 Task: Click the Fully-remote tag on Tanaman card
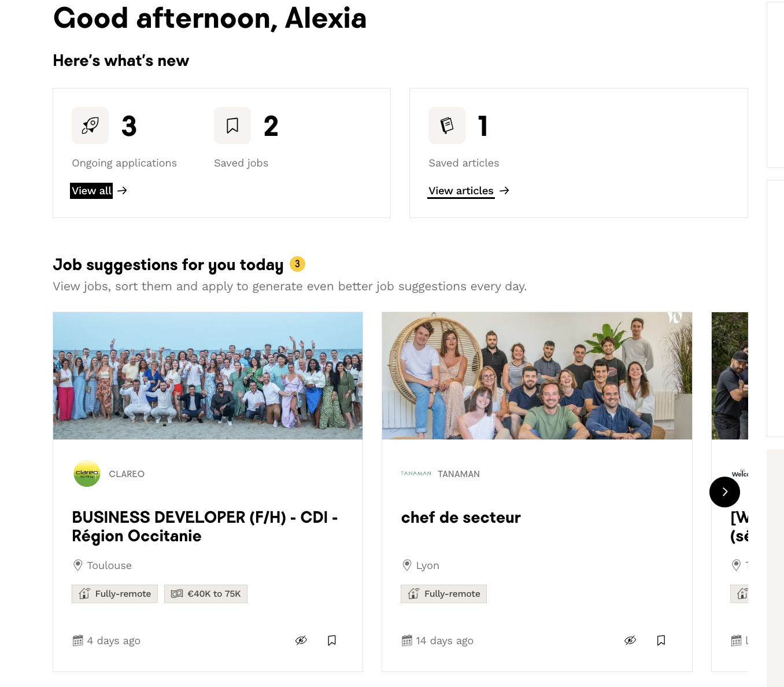point(444,594)
